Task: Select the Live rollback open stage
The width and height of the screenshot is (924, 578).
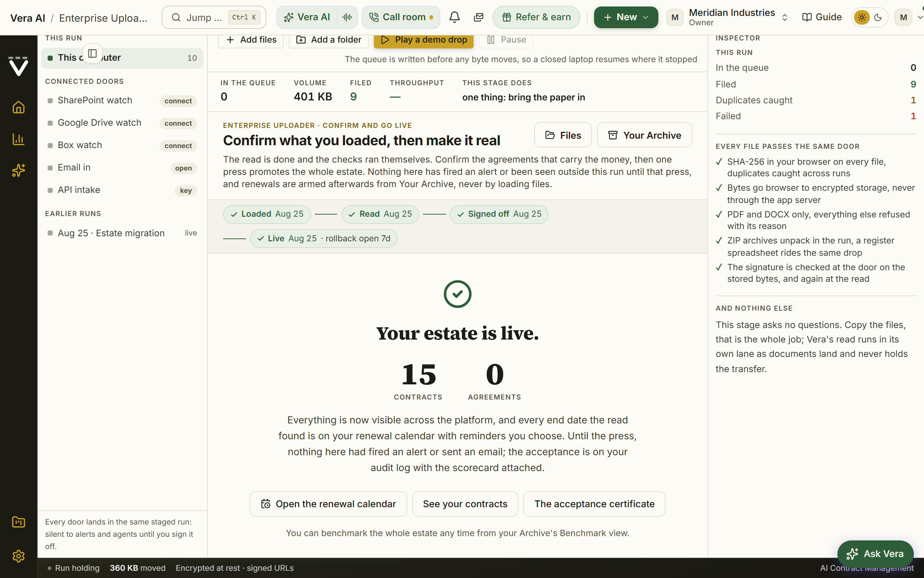Action: pyautogui.click(x=323, y=238)
